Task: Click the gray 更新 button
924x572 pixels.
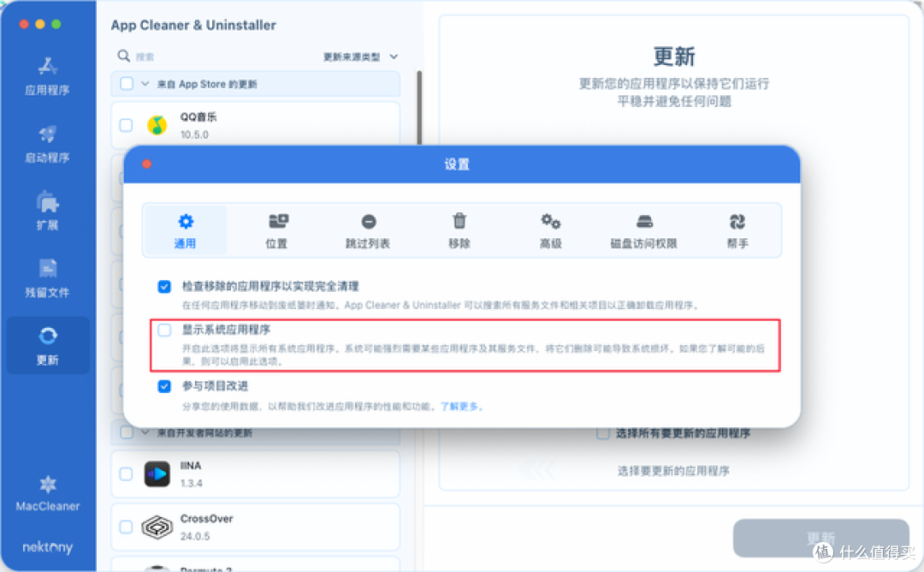Action: [x=820, y=538]
